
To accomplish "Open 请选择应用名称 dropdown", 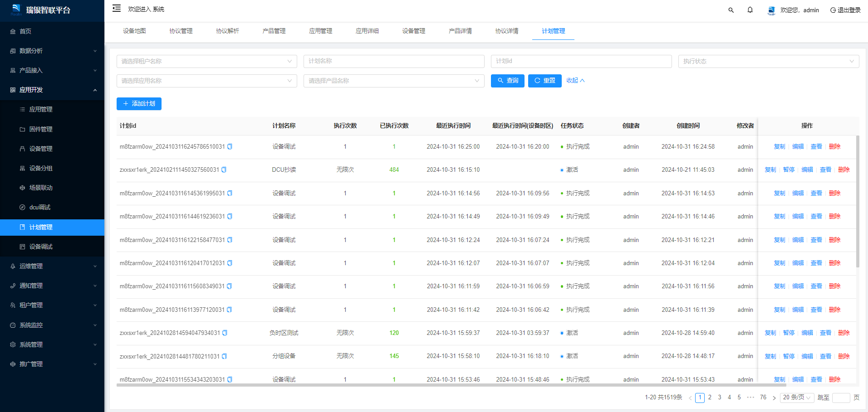I will (207, 81).
